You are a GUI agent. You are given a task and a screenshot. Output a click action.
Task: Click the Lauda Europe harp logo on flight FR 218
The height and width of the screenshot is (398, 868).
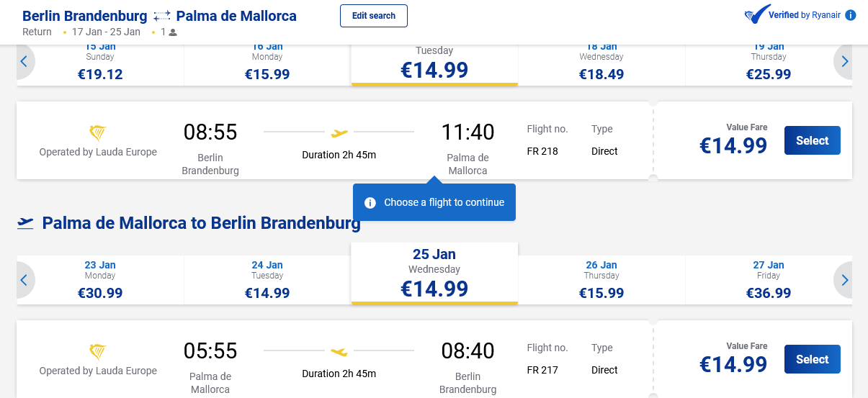coord(98,134)
